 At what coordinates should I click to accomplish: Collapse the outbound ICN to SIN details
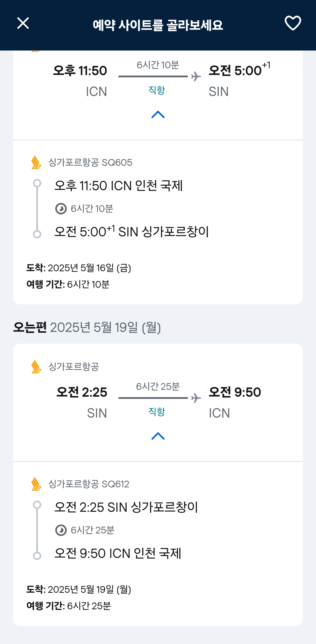[x=158, y=114]
